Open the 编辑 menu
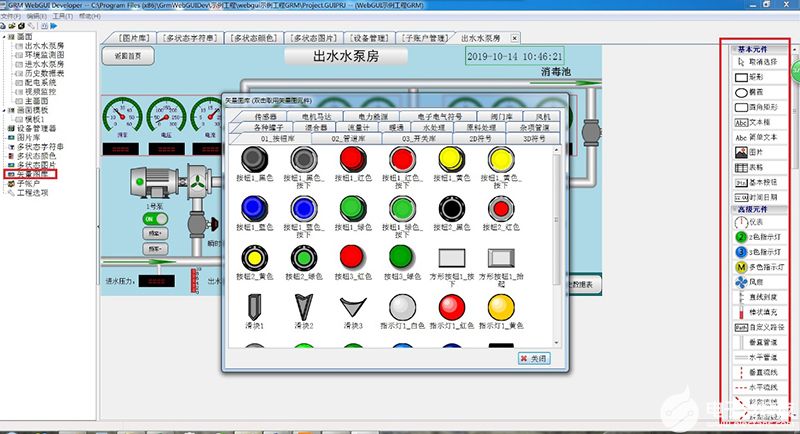 (36, 16)
